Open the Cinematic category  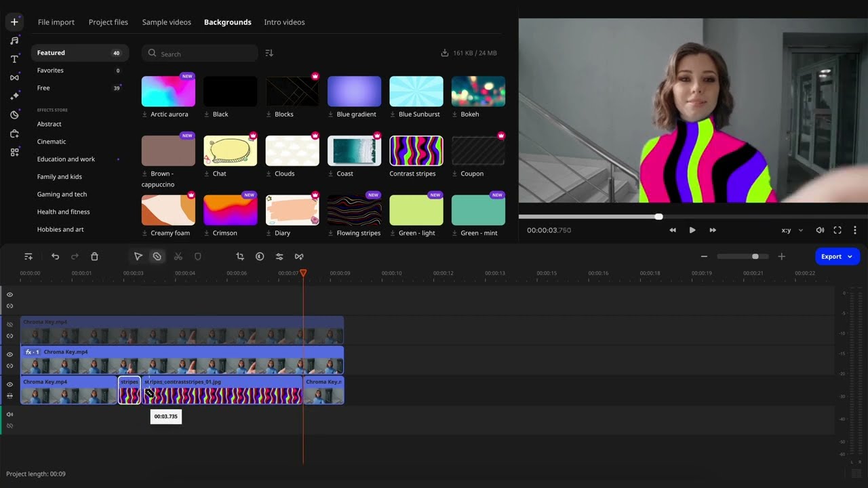point(52,142)
